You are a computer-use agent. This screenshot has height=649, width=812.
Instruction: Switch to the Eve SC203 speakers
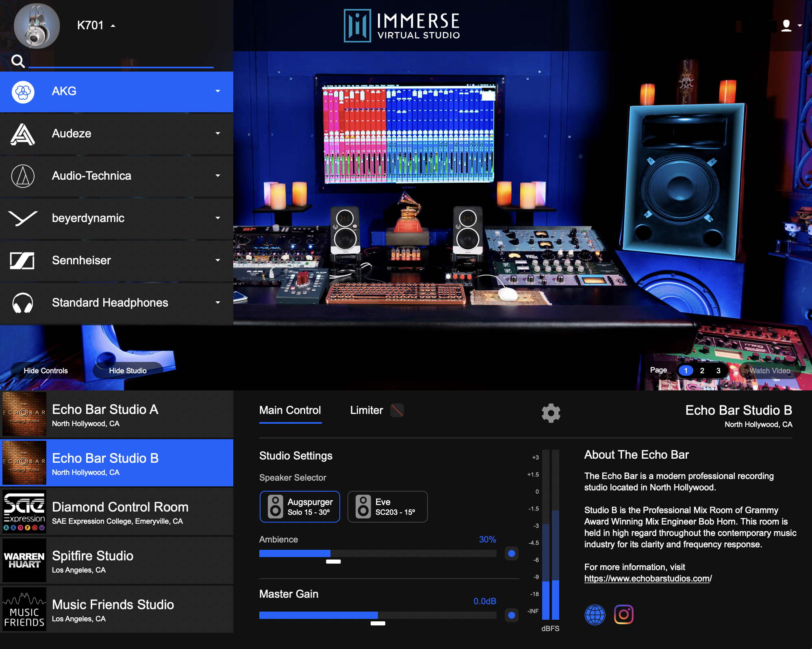pos(387,506)
